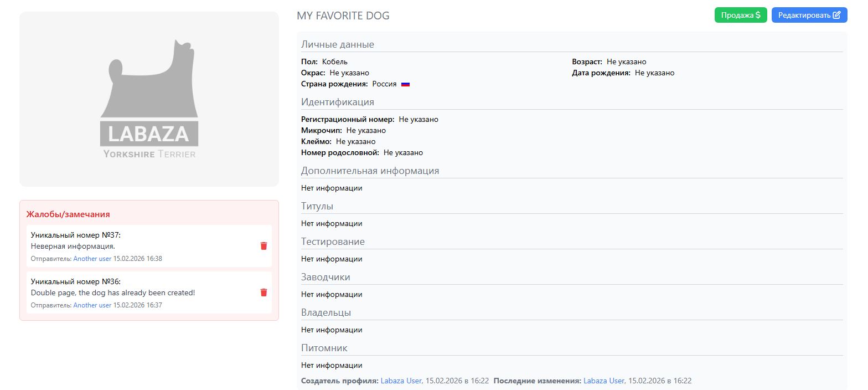
Task: Open Labaza User link after Последние изменения
Action: (x=603, y=381)
